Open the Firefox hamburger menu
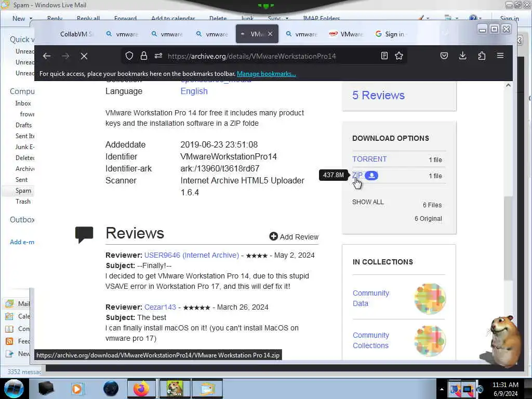 [x=500, y=55]
